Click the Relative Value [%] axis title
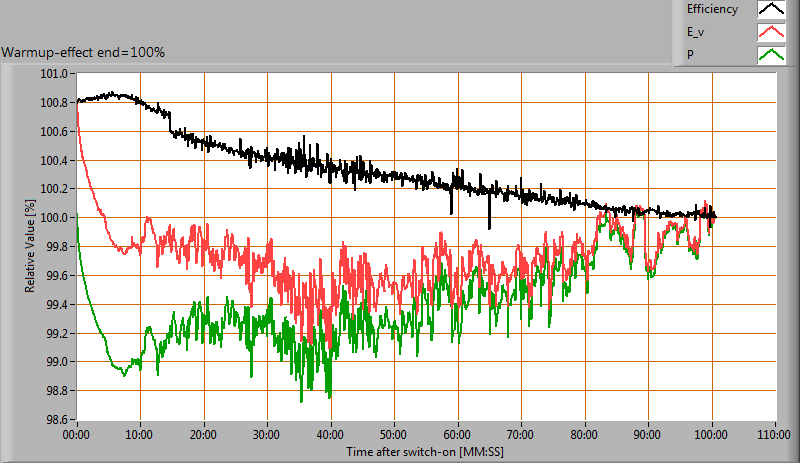This screenshot has width=800, height=463. pos(31,245)
